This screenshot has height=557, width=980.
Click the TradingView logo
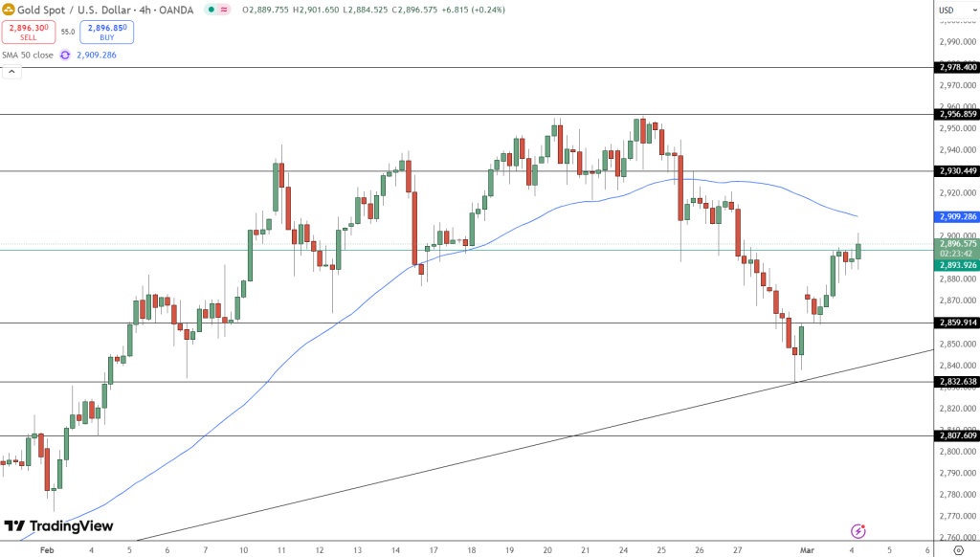pos(58,526)
